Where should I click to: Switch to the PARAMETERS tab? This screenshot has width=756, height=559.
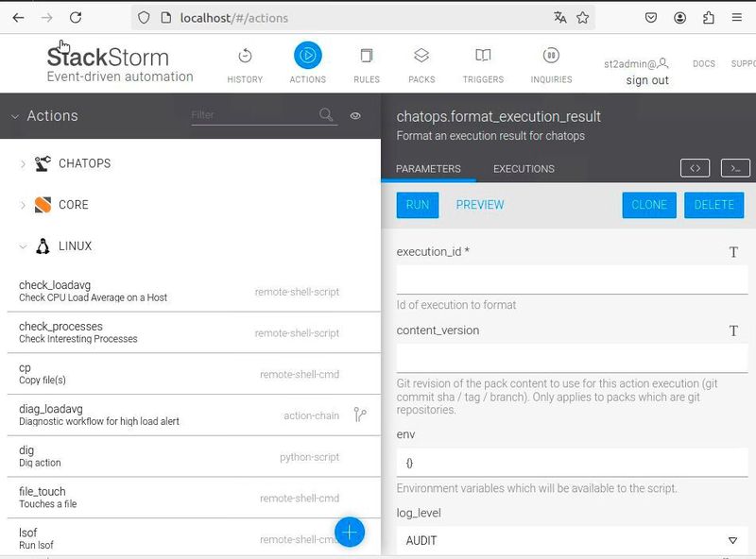coord(428,169)
